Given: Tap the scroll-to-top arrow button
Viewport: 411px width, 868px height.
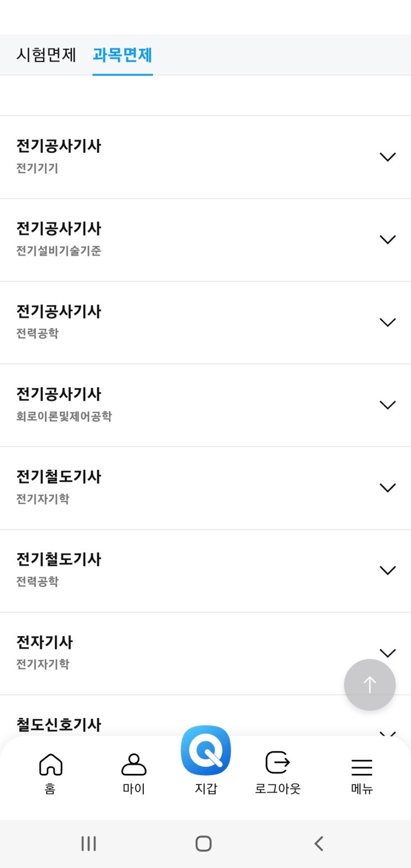Looking at the screenshot, I should click(370, 685).
